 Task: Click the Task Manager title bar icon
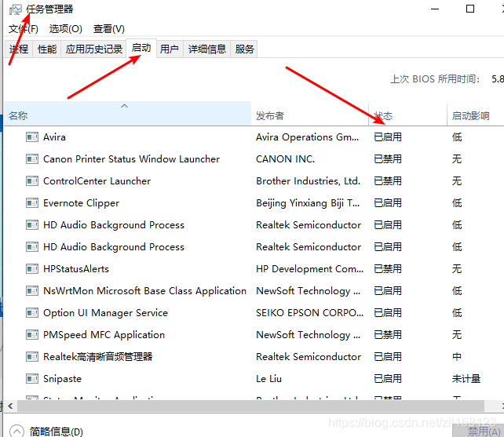pyautogui.click(x=16, y=9)
